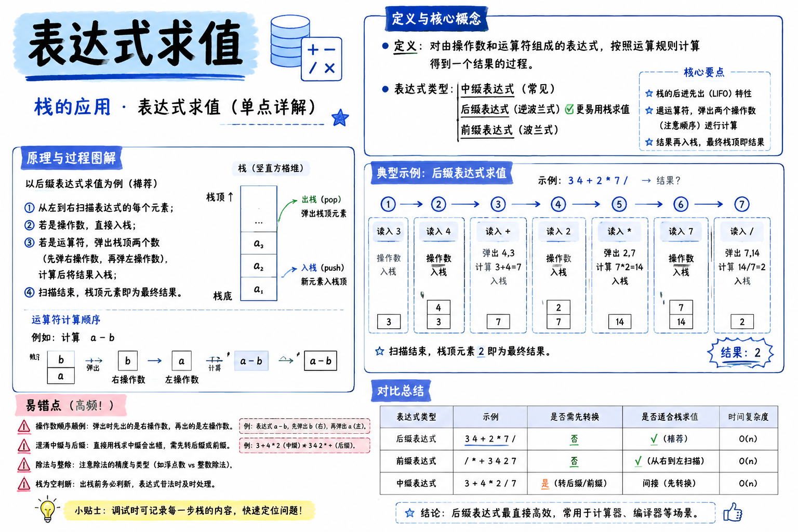Click the 栈（竖直方格堆）label
The image size is (798, 532).
coord(271,168)
